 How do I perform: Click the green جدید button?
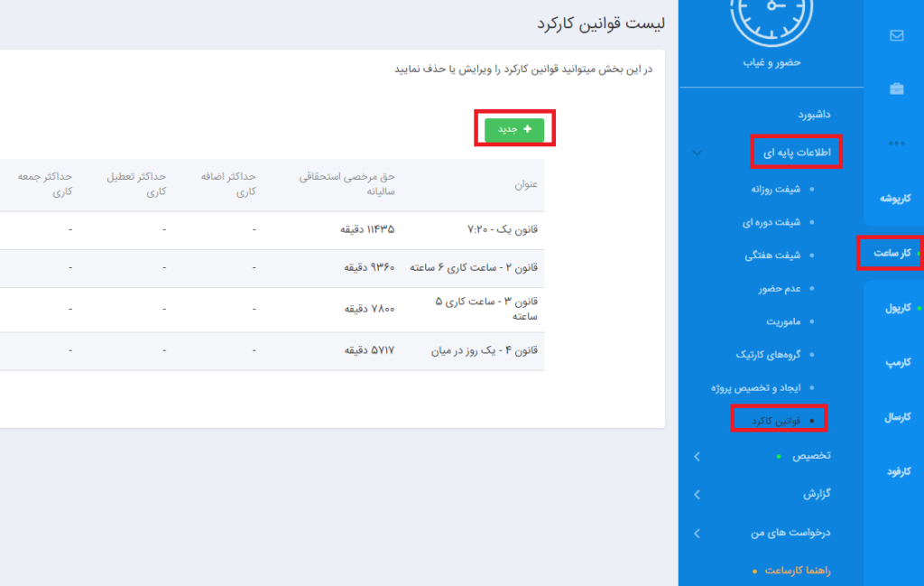[514, 129]
